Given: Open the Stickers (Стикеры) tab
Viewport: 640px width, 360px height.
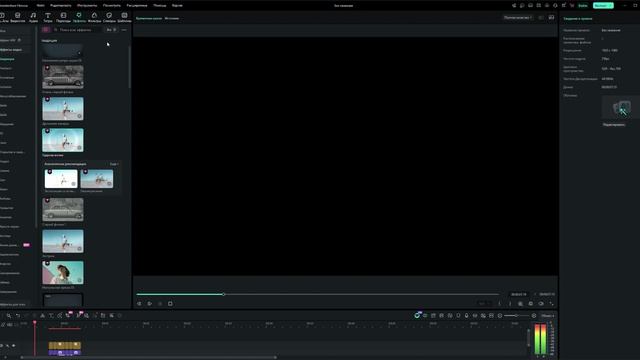Looking at the screenshot, I should 109,17.
